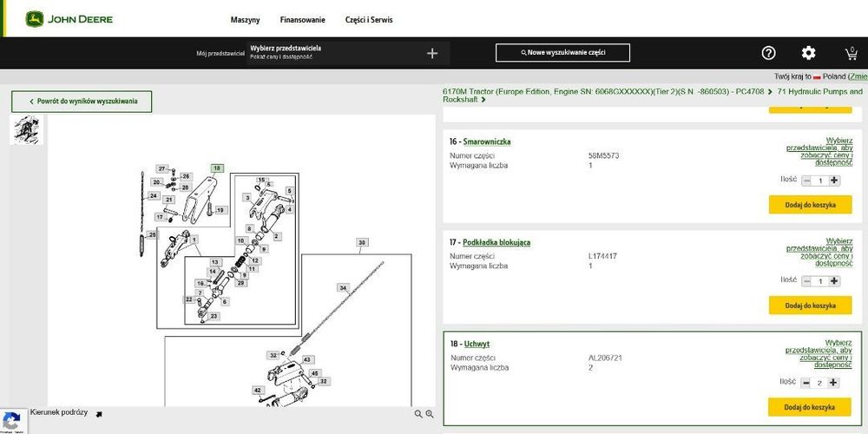Increase quantity for Smarowniczka

pyautogui.click(x=834, y=181)
